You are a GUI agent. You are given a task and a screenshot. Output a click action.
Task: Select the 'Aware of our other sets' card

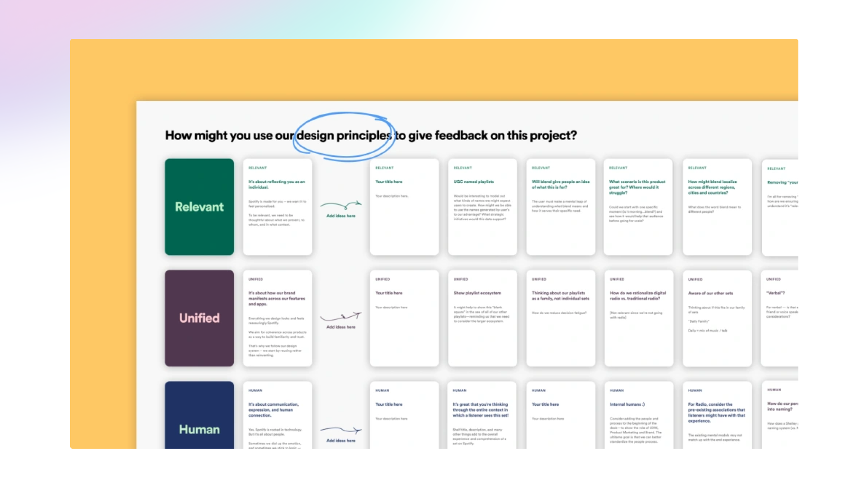[717, 318]
